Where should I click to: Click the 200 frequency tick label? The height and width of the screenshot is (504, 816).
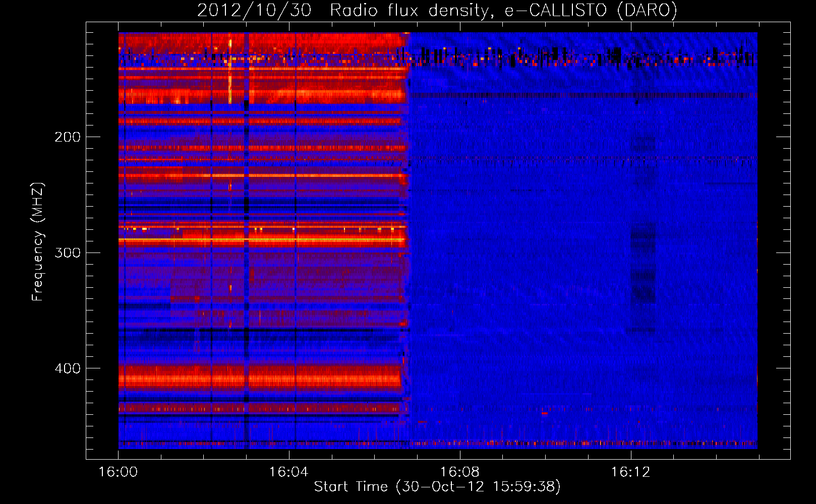pyautogui.click(x=68, y=137)
